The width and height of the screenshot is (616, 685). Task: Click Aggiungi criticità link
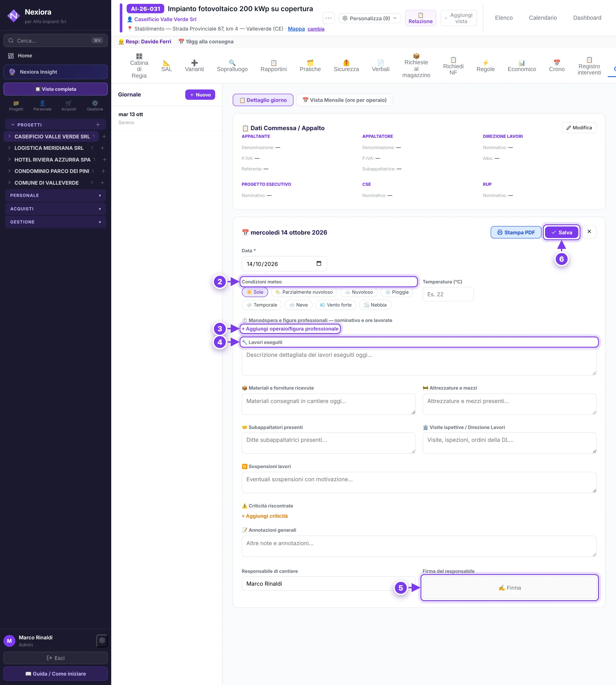[x=265, y=516]
